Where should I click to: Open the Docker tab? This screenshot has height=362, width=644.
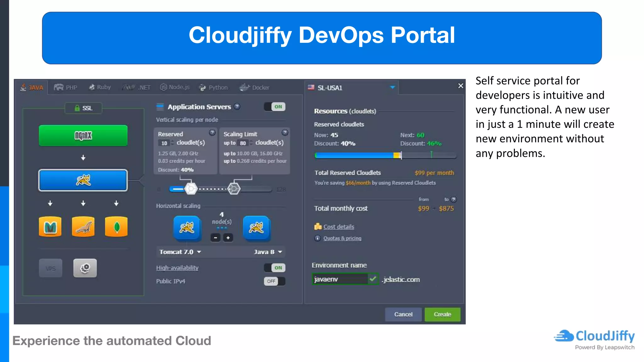pyautogui.click(x=254, y=87)
